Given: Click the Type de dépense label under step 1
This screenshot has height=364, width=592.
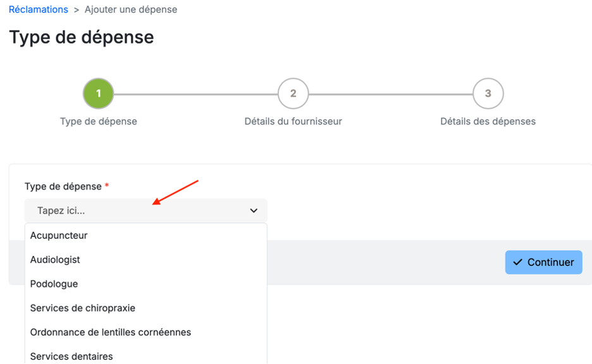Looking at the screenshot, I should pyautogui.click(x=98, y=121).
